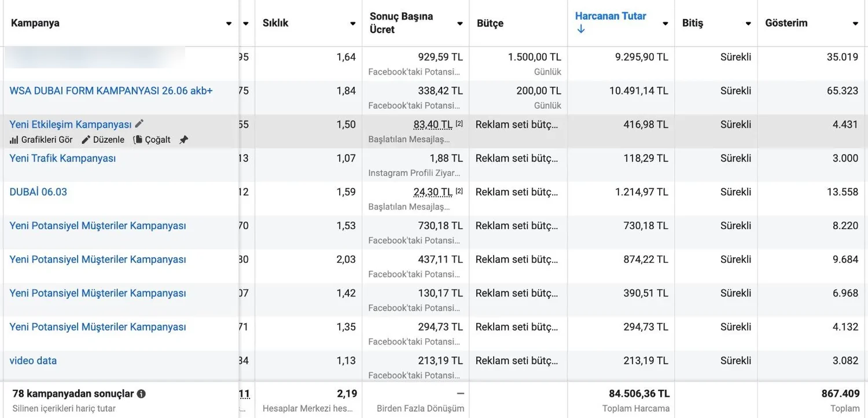The width and height of the screenshot is (868, 418).
Task: Click the 35.019 impressions value
Action: tap(843, 57)
